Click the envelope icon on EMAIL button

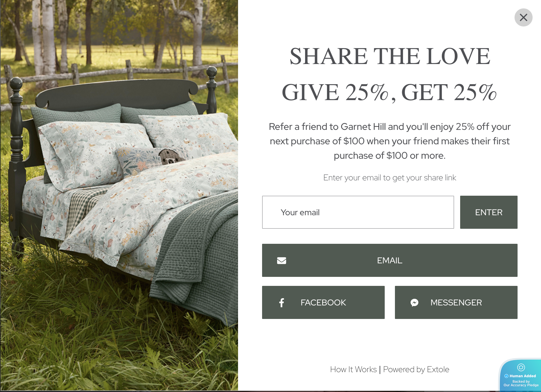click(x=282, y=260)
